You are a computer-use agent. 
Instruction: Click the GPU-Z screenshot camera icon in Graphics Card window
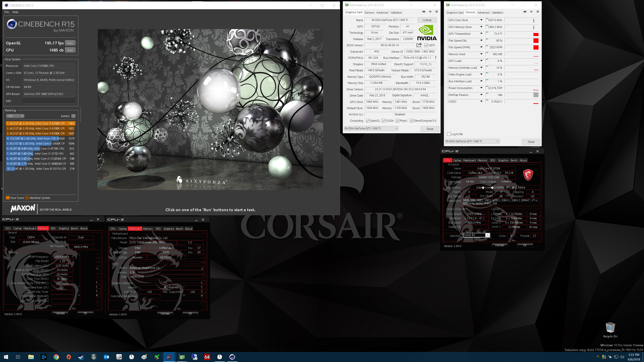(x=424, y=12)
